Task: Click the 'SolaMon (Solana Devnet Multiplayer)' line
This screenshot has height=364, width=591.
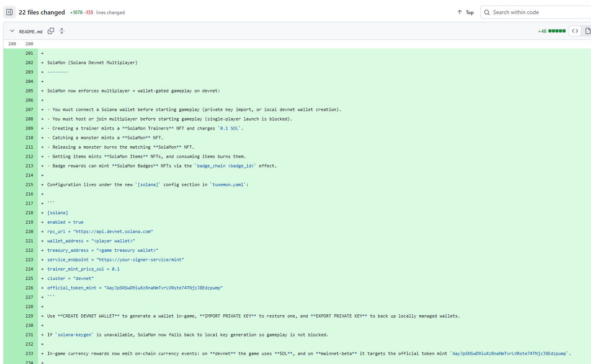Action: (92, 63)
